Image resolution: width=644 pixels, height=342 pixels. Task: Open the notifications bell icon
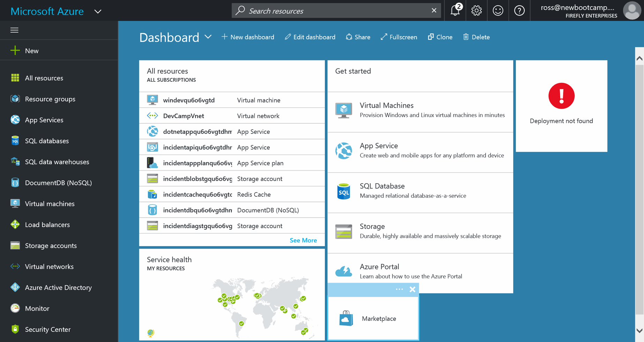click(455, 10)
